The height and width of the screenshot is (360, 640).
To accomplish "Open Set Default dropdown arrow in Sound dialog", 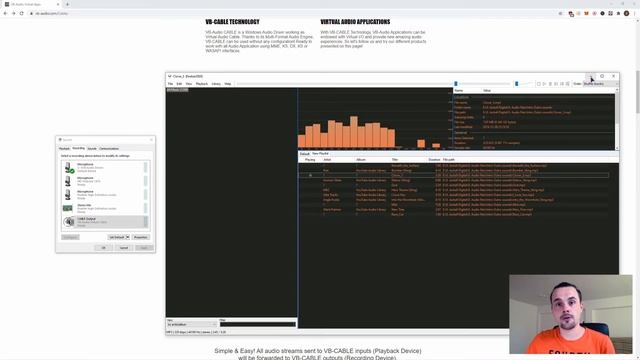I will tap(127, 237).
